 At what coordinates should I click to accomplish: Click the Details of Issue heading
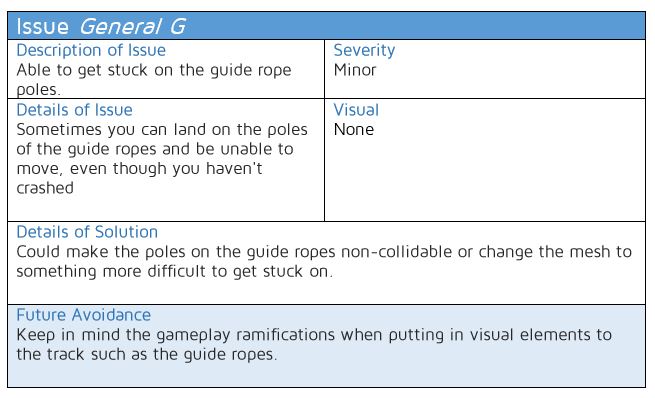[x=74, y=110]
